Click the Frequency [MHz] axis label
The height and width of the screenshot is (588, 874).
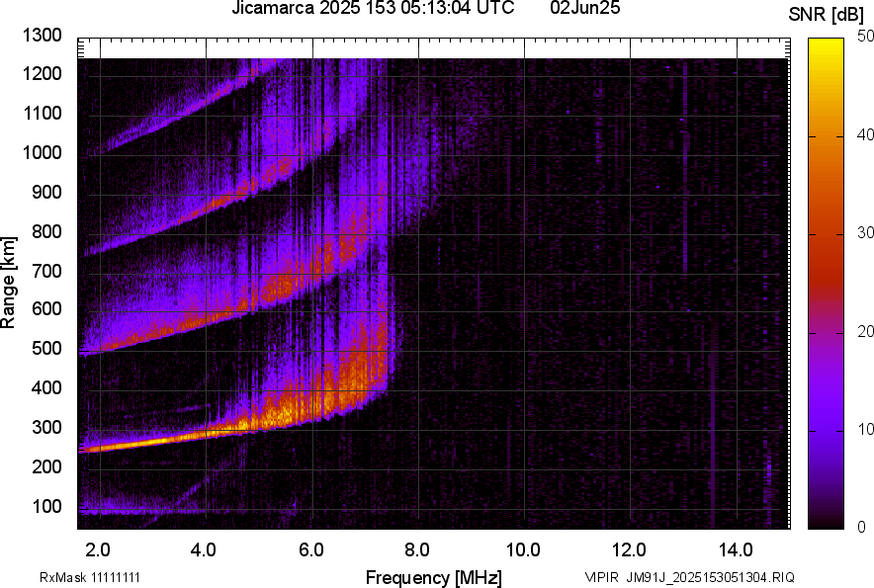(x=434, y=577)
